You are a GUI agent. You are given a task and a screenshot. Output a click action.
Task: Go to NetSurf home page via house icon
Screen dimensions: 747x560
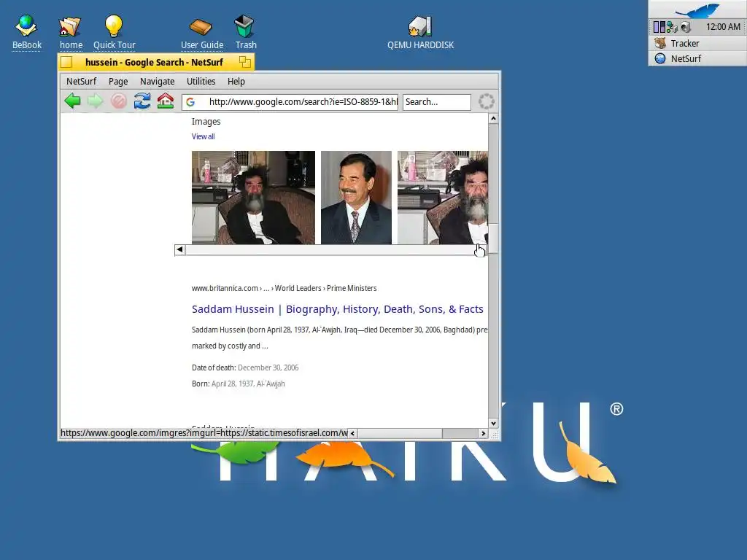166,101
